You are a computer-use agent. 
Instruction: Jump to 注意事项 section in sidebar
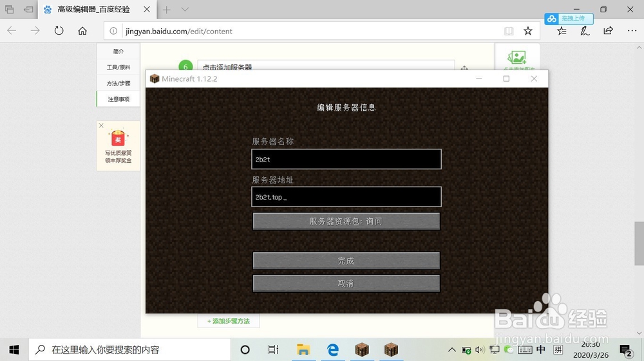[118, 99]
